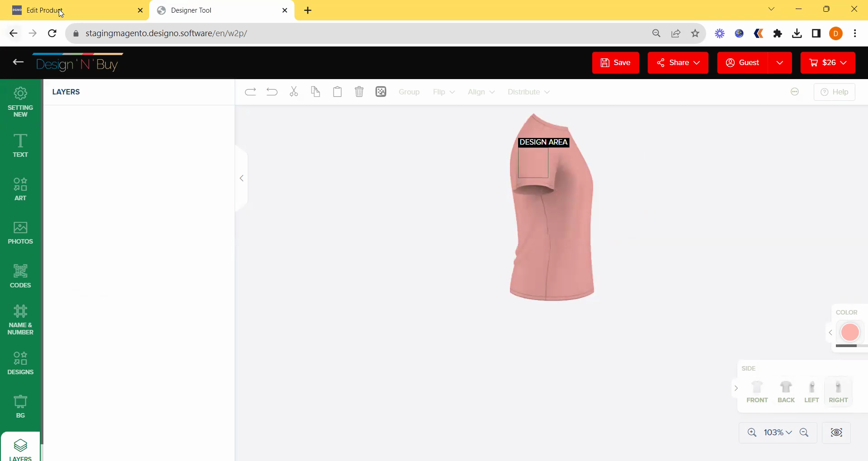Expand the Share dropdown
This screenshot has width=868, height=461.
click(x=678, y=63)
